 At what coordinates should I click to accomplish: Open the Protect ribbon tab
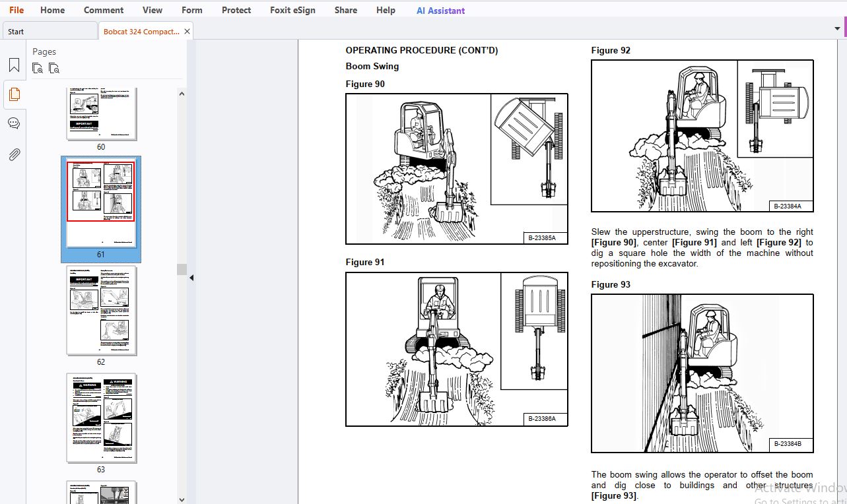[236, 10]
